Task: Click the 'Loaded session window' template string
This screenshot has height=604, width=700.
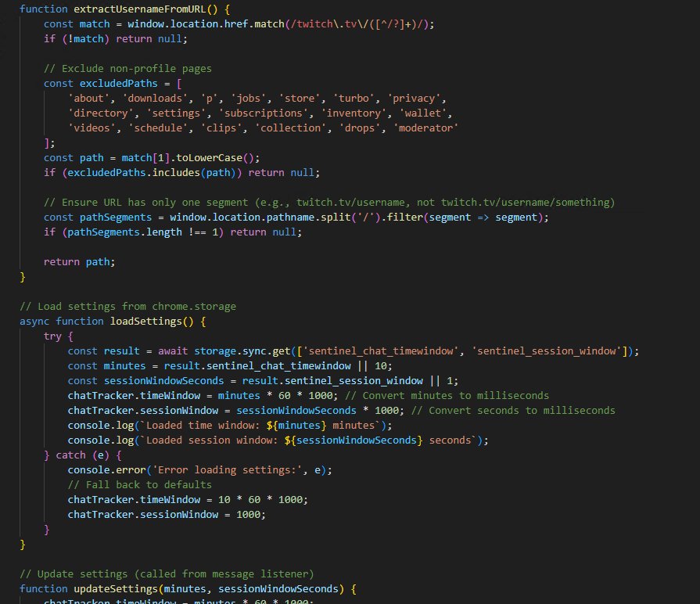Action: [x=308, y=440]
